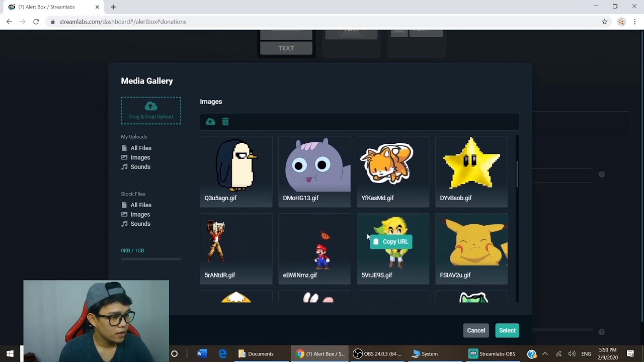Open All Files under My Uploads
644x362 pixels.
click(136, 148)
